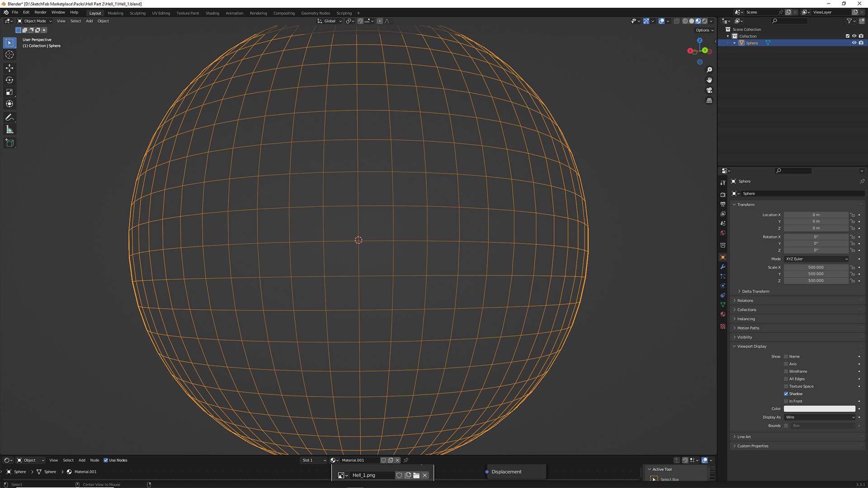Screen dimensions: 868x488
Task: Disable the Shadow checkbox
Action: [x=786, y=394]
